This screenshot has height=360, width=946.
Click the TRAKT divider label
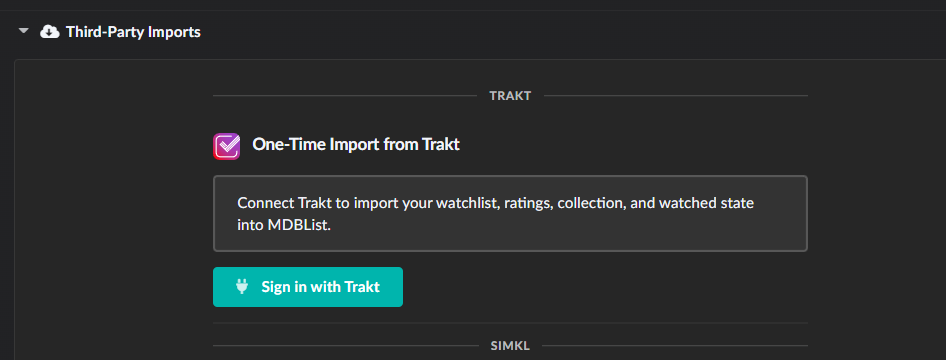510,96
